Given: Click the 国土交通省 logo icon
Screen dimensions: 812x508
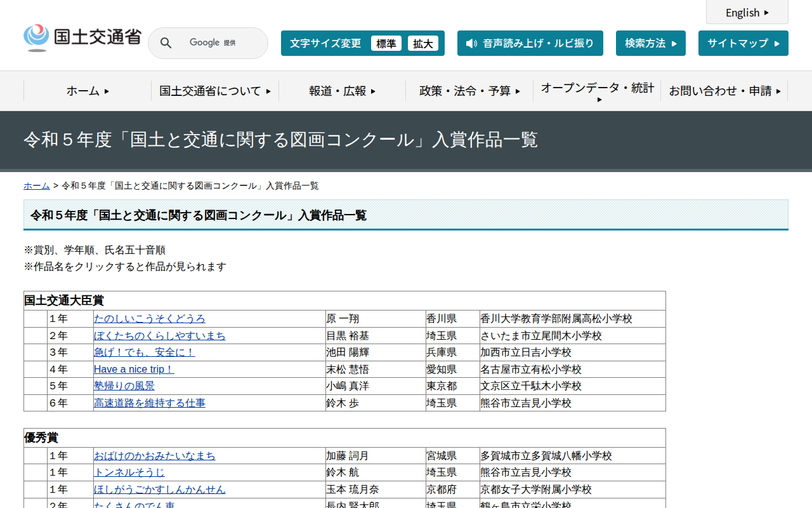Looking at the screenshot, I should [36, 36].
